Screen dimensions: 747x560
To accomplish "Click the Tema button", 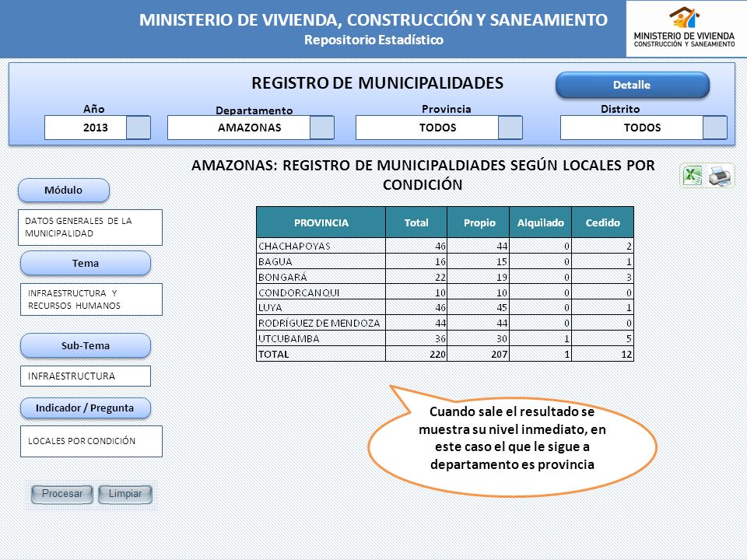I will click(86, 264).
